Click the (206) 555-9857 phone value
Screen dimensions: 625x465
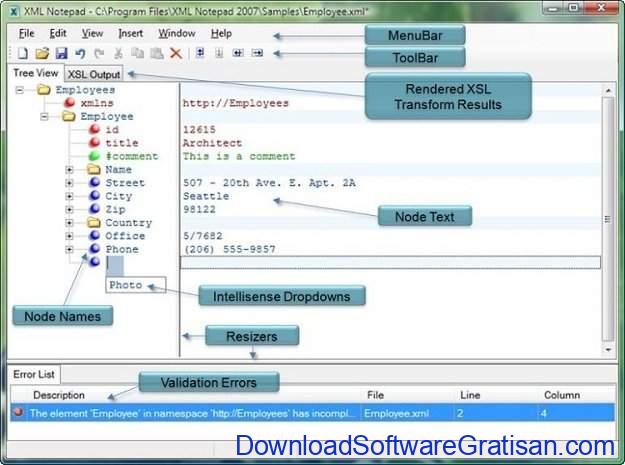pyautogui.click(x=229, y=249)
